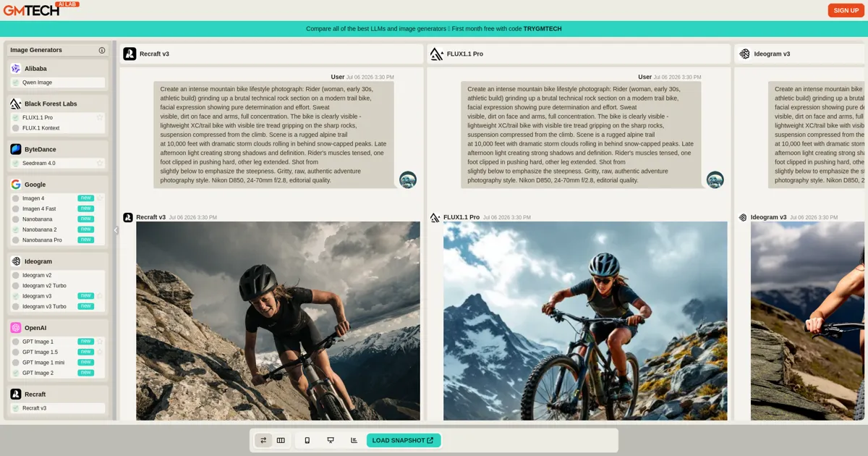The width and height of the screenshot is (868, 456).
Task: Click the ByteDance provider logo
Action: click(16, 149)
